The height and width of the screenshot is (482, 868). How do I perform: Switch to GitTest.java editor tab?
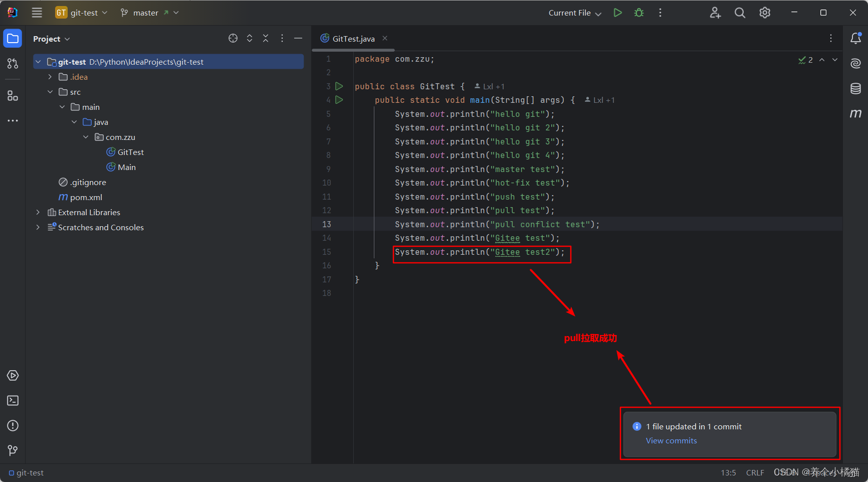(353, 39)
